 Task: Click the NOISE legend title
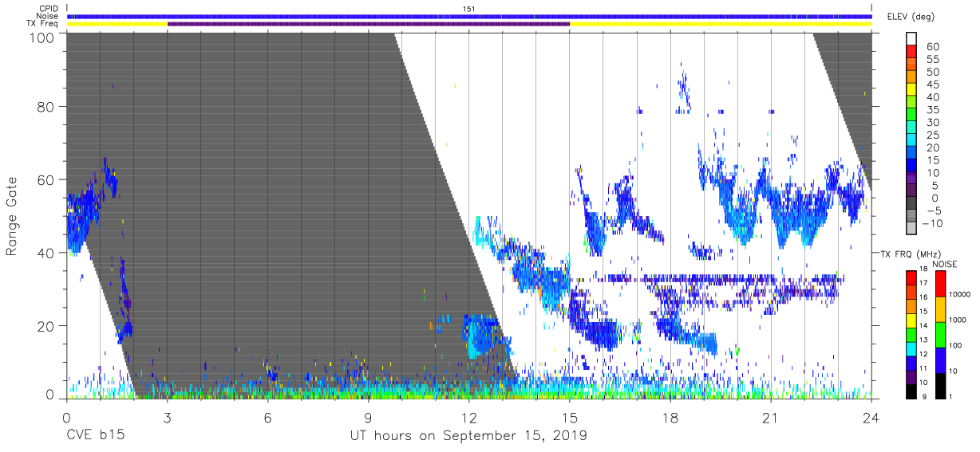pos(943,264)
